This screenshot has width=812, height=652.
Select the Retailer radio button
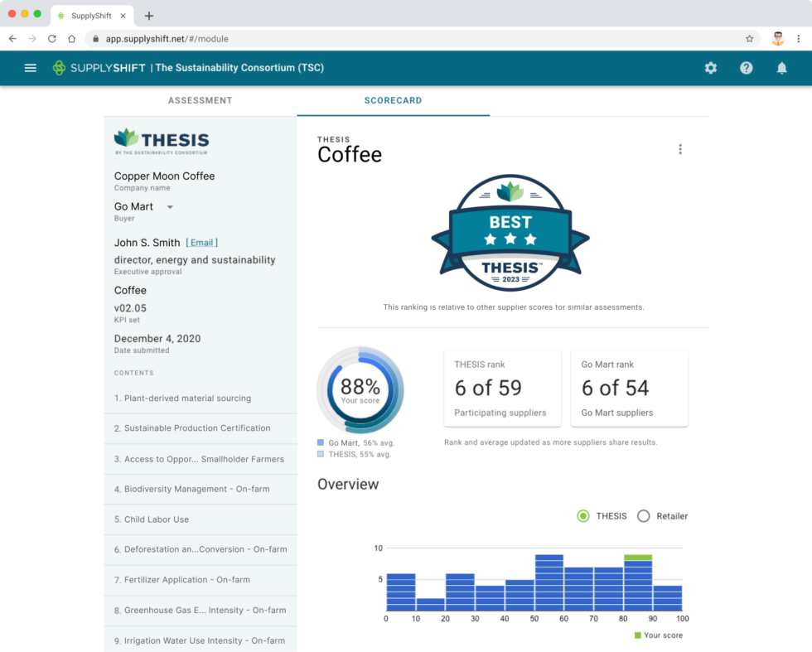tap(643, 516)
